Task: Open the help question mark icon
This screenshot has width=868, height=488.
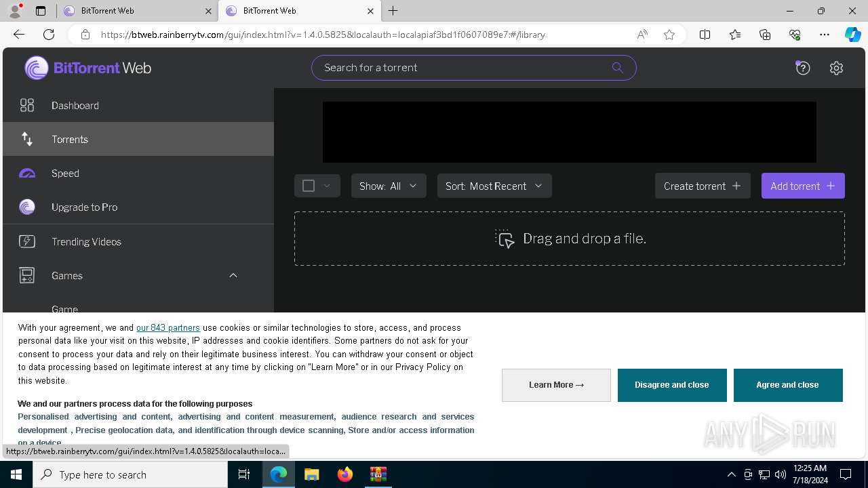Action: (803, 68)
